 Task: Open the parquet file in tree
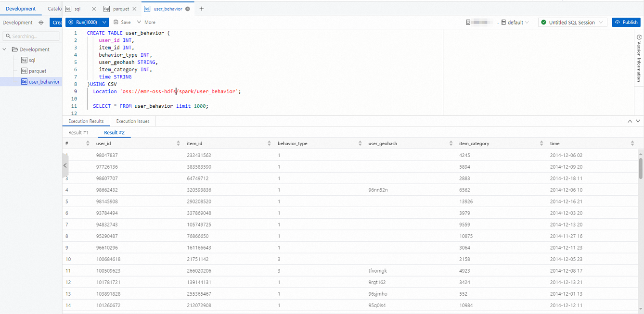tap(34, 71)
